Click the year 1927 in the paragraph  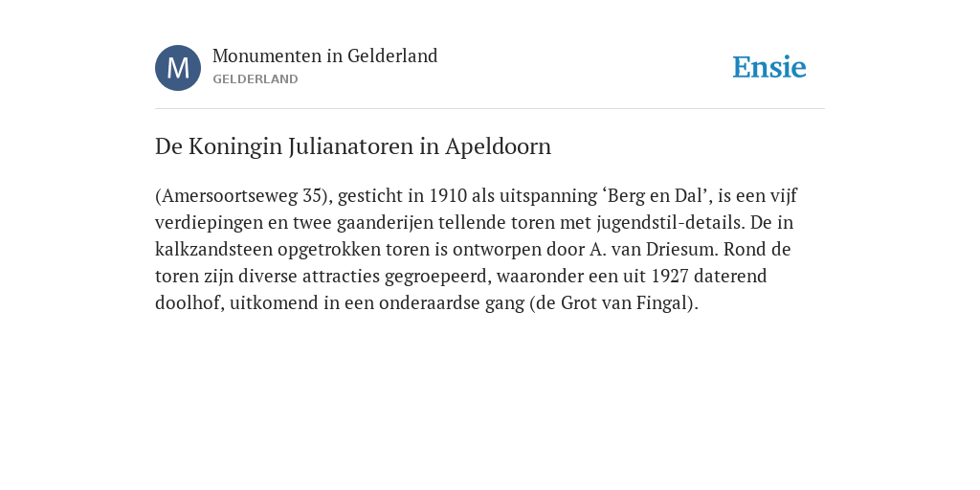click(x=670, y=277)
